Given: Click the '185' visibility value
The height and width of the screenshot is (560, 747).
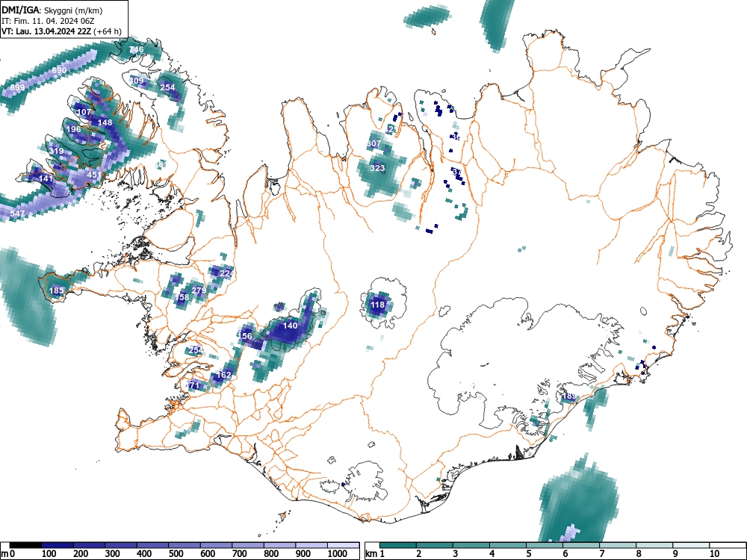Looking at the screenshot, I should click(56, 290).
